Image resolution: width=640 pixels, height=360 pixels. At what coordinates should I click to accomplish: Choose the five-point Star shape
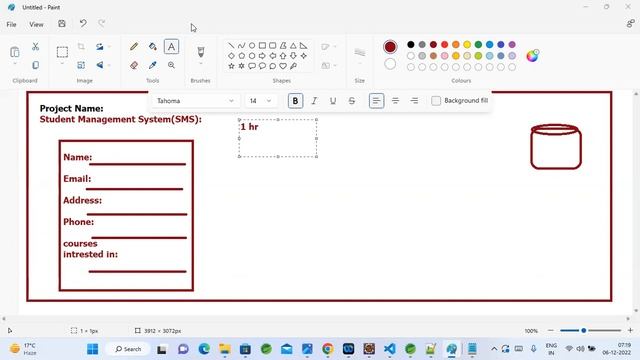point(231,66)
